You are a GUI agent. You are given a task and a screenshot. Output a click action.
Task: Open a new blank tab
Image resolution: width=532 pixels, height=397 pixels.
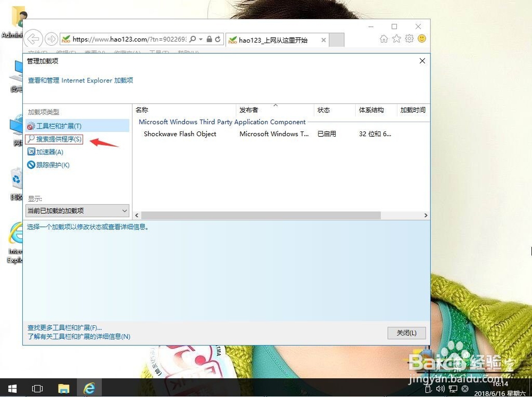pos(337,40)
